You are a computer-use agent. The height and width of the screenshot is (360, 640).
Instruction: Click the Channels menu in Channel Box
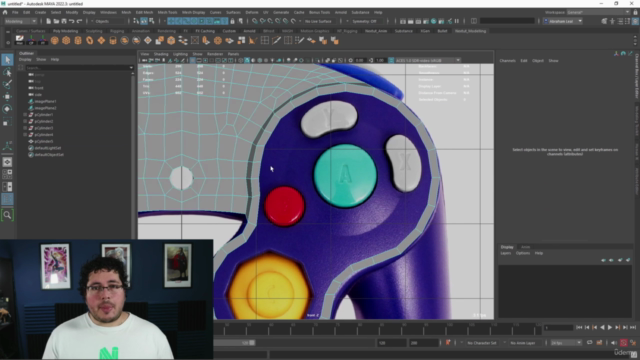507,60
